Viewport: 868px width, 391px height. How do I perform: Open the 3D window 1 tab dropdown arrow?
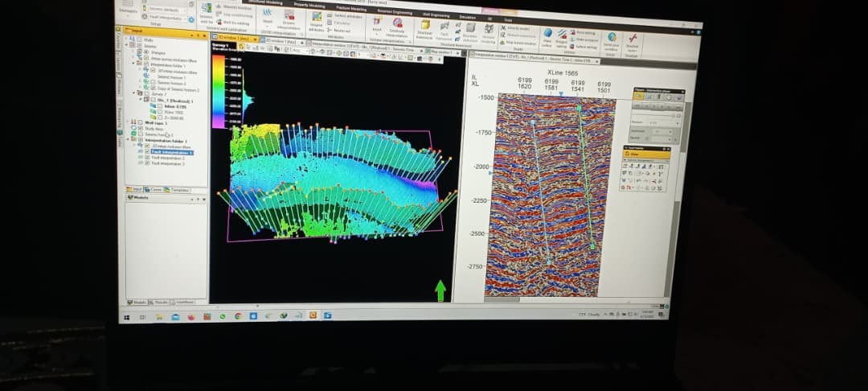256,39
